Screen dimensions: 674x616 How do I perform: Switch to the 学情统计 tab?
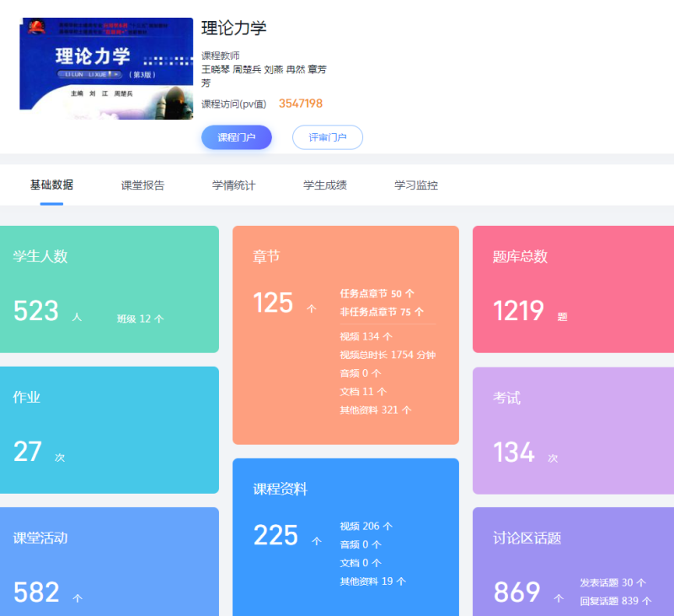233,185
